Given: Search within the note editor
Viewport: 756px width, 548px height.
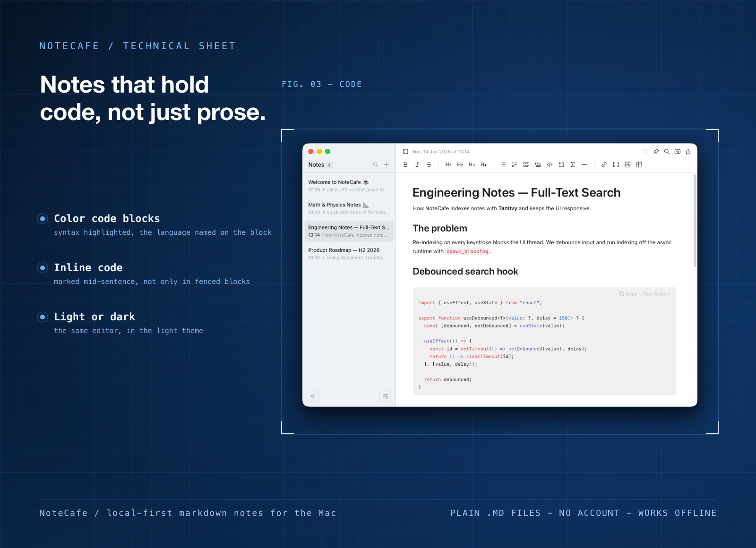Looking at the screenshot, I should (667, 152).
